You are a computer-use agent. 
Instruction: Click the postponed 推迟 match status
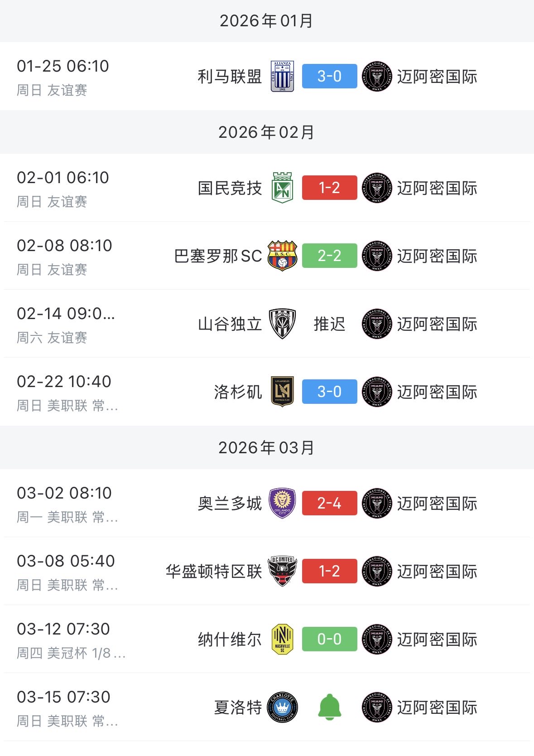pyautogui.click(x=329, y=324)
